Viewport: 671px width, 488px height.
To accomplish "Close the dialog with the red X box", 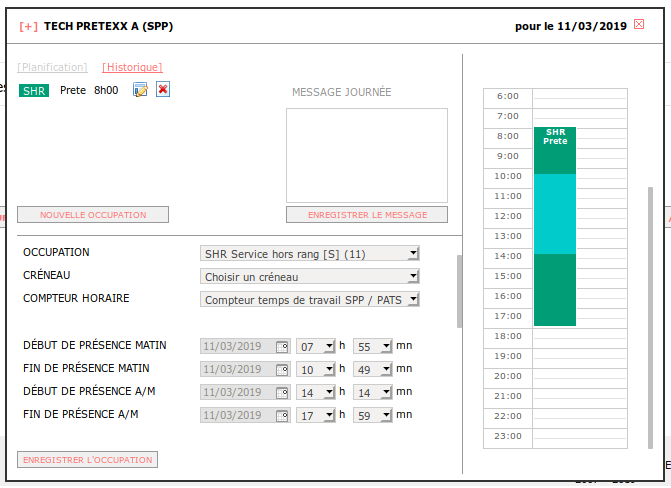I will click(639, 24).
